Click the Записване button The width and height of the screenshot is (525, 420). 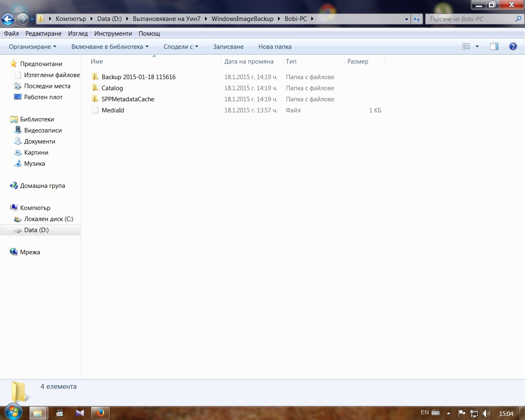(228, 46)
